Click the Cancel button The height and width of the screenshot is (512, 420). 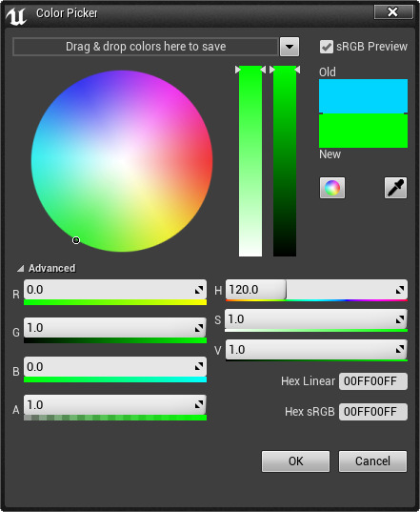[372, 461]
